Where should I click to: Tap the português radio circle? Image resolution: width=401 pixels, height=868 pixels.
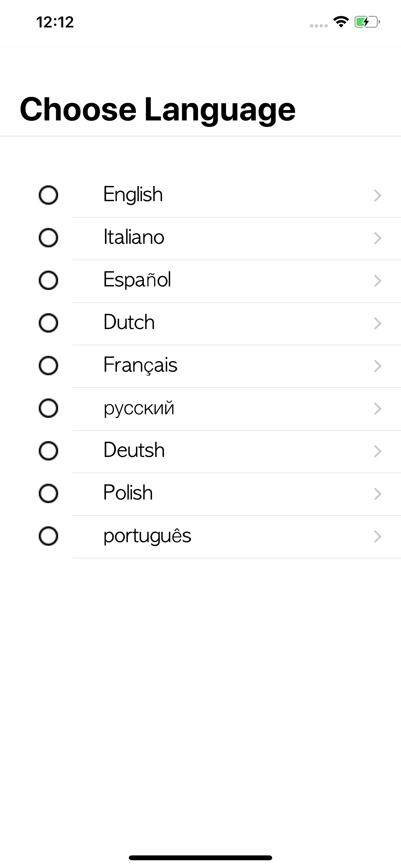48,536
